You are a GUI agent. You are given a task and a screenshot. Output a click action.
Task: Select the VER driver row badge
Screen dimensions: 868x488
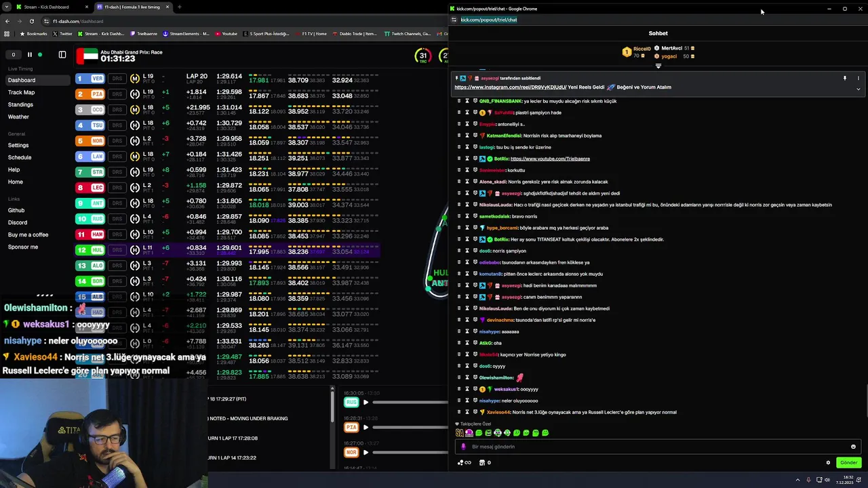(90, 79)
